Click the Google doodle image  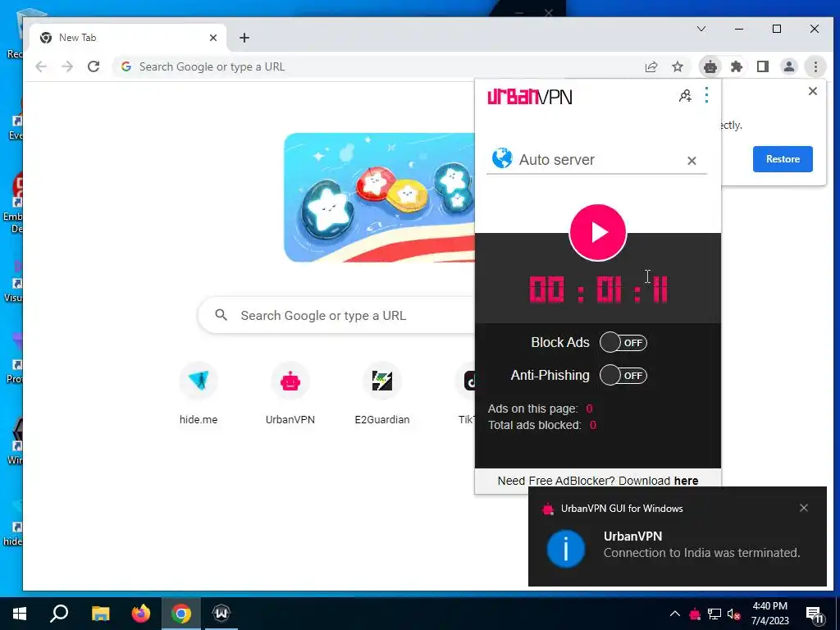click(379, 198)
